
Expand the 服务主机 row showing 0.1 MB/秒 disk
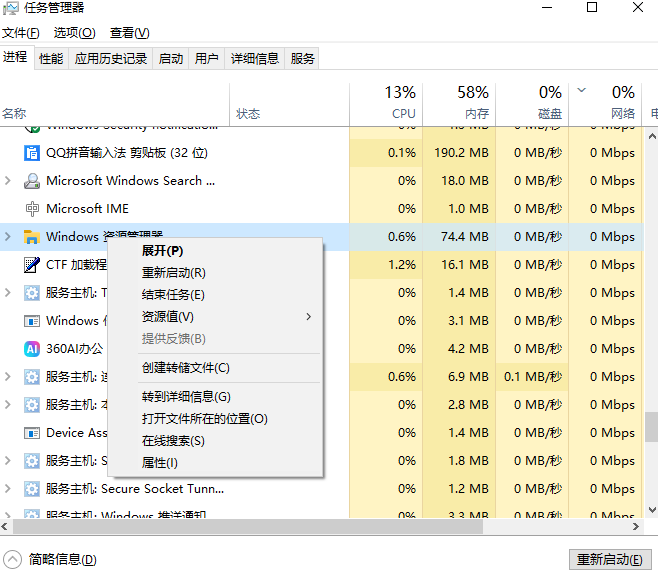(x=8, y=377)
